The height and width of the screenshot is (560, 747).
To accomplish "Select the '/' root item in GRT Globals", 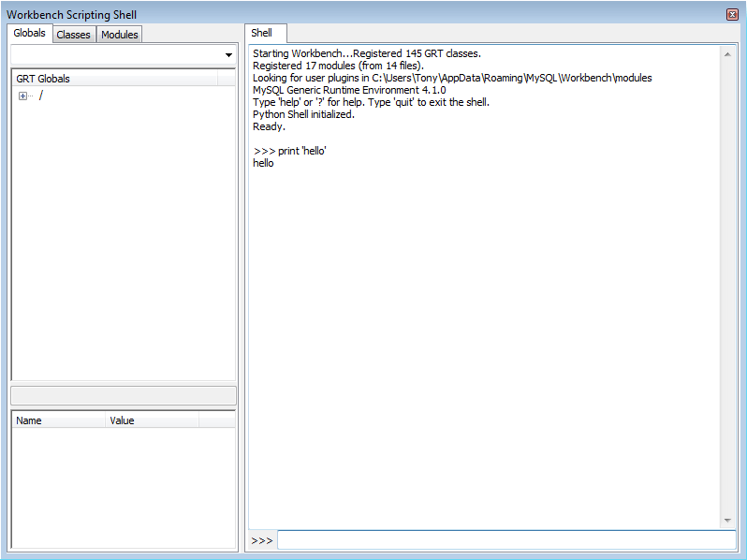I will (x=41, y=96).
